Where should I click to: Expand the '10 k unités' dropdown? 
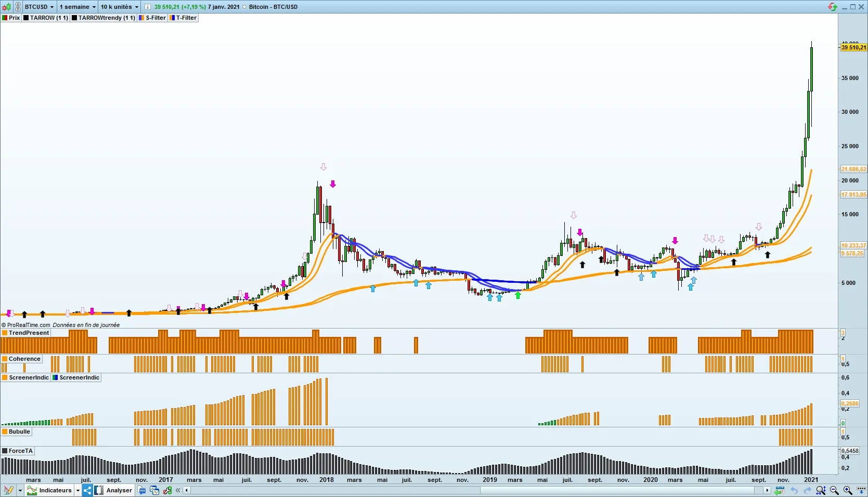click(x=120, y=7)
